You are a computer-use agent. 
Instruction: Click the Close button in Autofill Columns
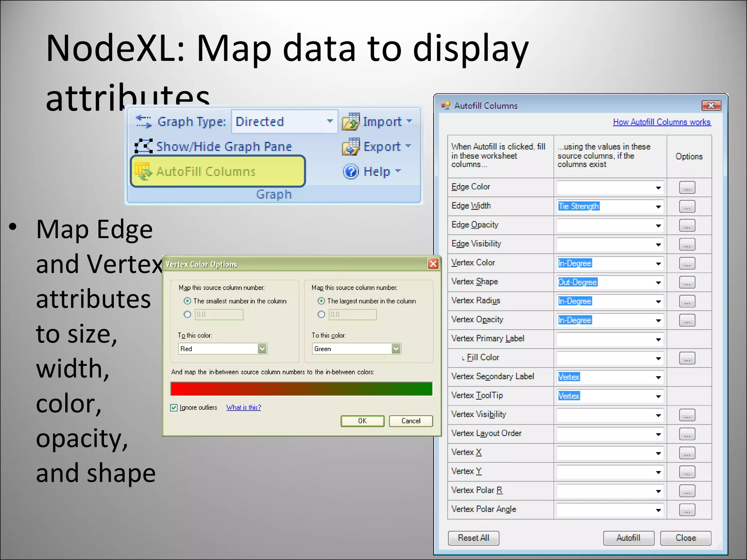tap(686, 538)
